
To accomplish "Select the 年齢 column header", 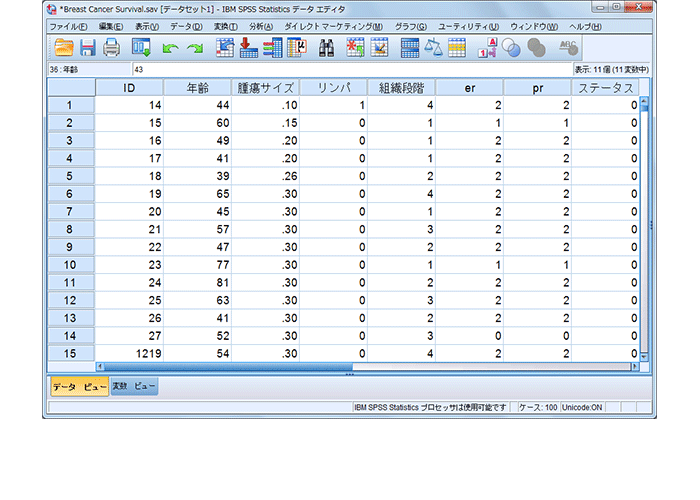I will pyautogui.click(x=197, y=88).
